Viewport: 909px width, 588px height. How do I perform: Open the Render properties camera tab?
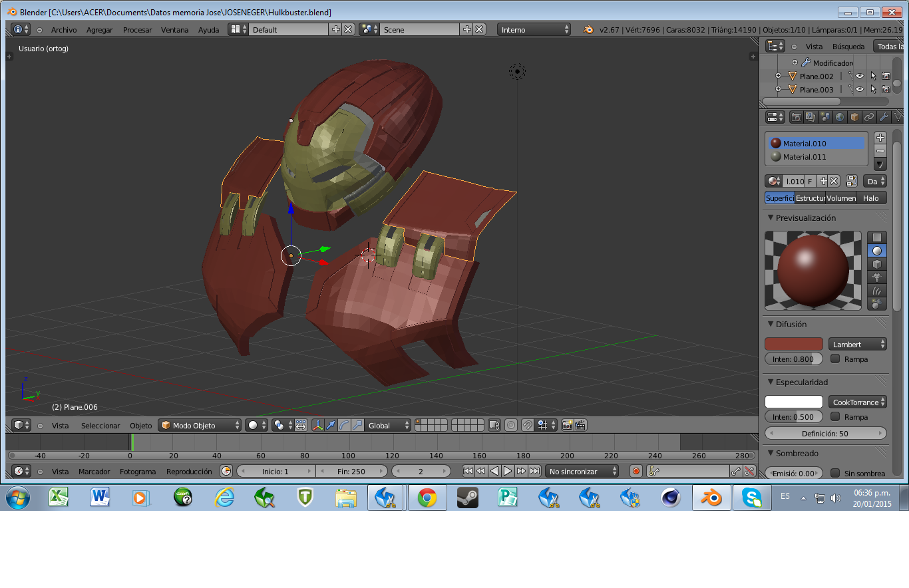pos(796,117)
